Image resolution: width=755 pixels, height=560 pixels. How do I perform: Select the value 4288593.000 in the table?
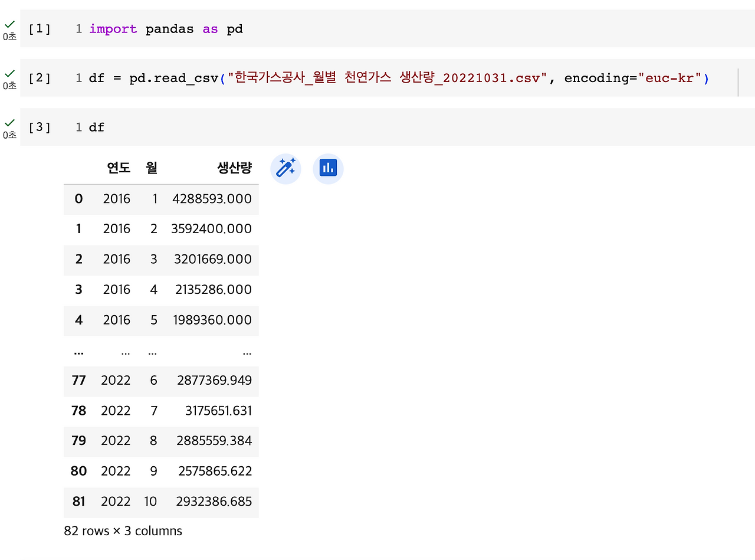coord(211,199)
